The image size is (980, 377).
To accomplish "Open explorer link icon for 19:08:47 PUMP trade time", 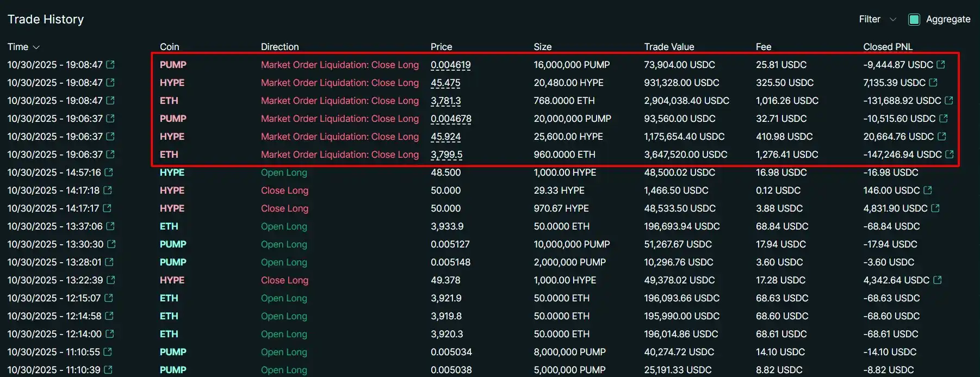I will 110,65.
